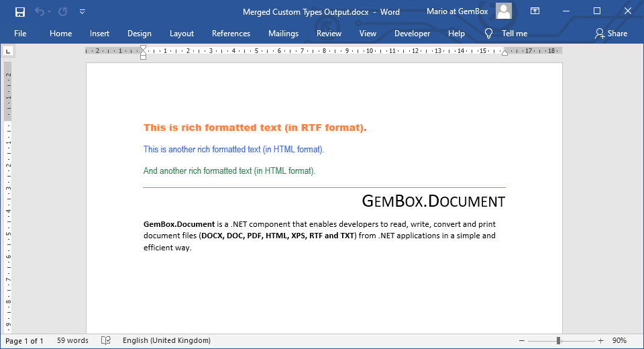Open the 90% zoom level dialog
This screenshot has width=644, height=349.
point(620,341)
